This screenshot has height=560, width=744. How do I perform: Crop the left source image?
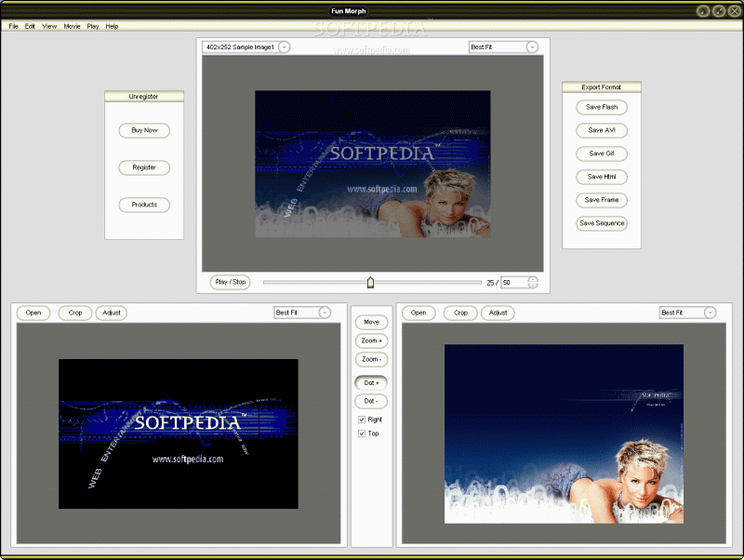(75, 313)
